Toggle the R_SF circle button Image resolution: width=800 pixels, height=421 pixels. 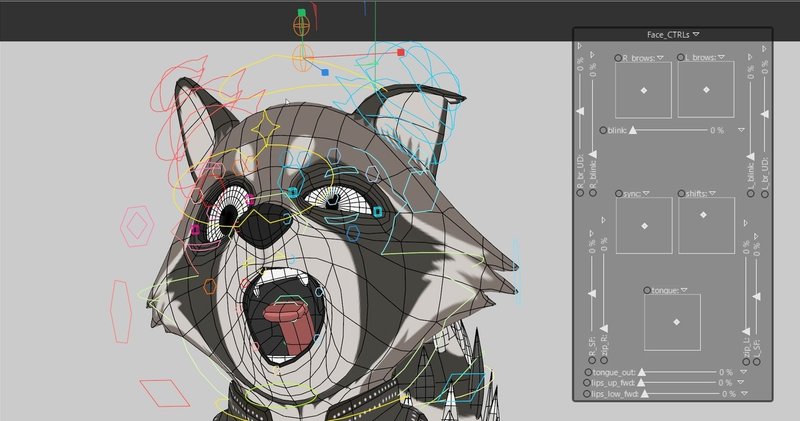pos(592,360)
